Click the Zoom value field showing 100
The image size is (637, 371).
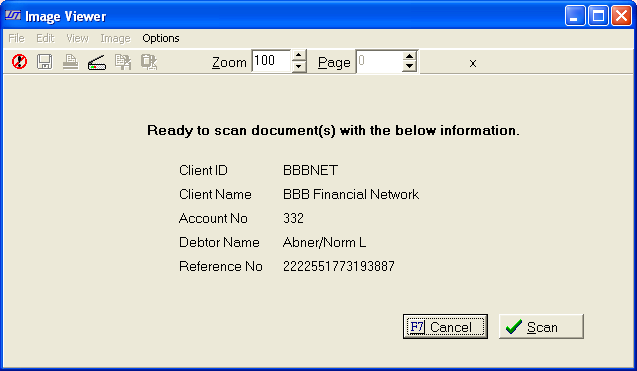point(271,61)
